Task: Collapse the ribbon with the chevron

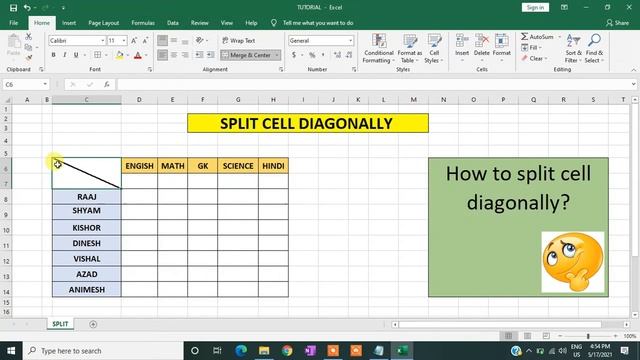Action: coord(633,70)
